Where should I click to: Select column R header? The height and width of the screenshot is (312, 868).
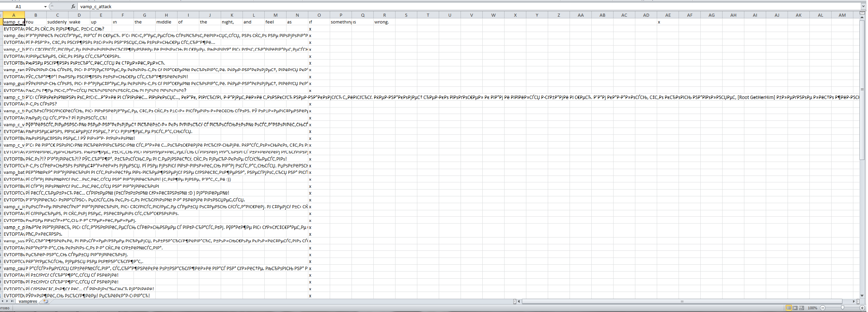tap(384, 15)
